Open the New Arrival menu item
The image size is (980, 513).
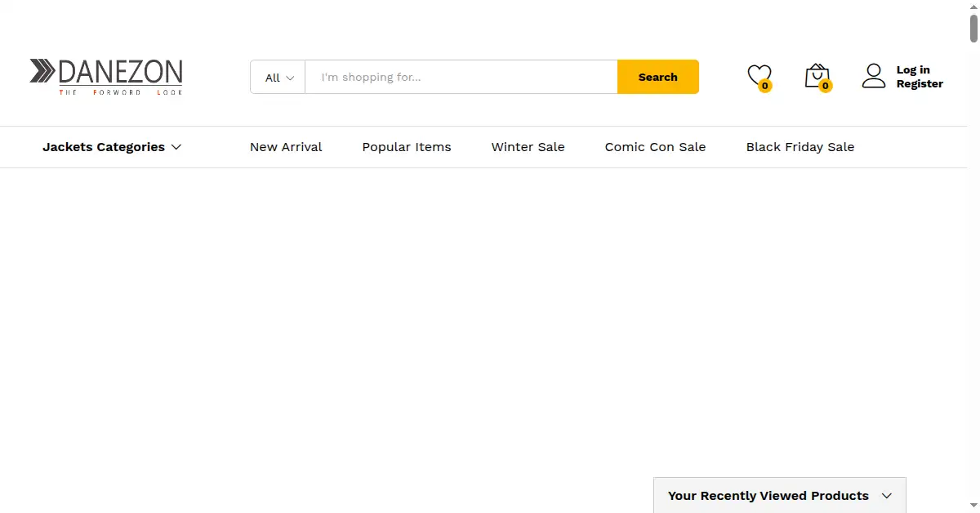tap(286, 147)
